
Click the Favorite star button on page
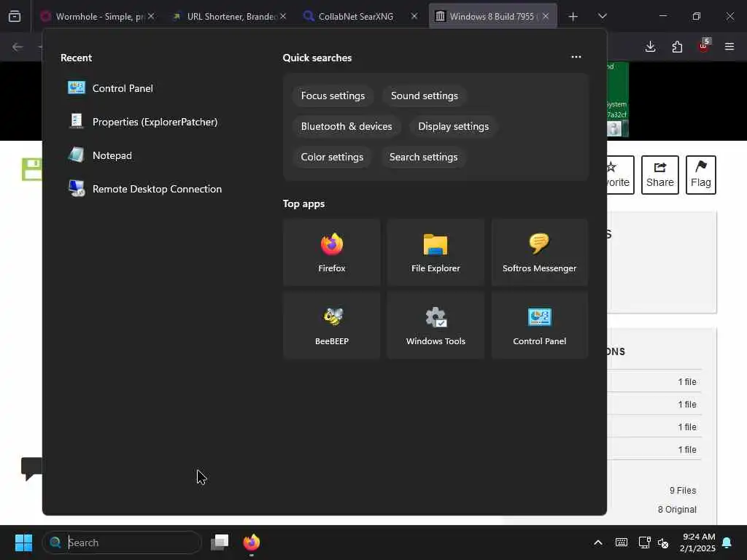620,175
